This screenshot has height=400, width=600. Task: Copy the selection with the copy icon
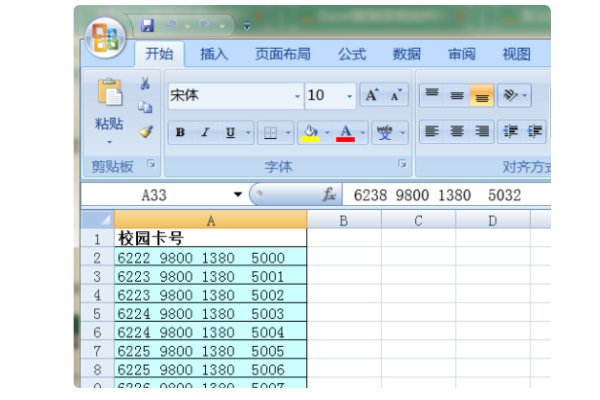tap(145, 107)
